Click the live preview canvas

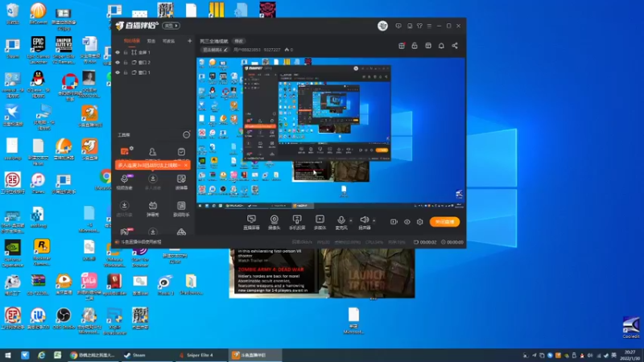[331, 134]
